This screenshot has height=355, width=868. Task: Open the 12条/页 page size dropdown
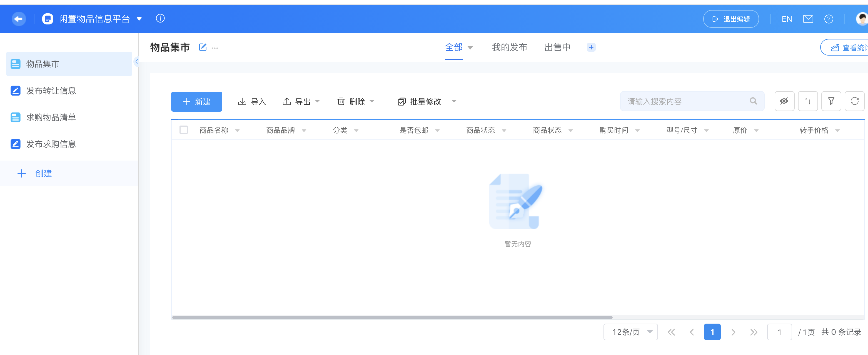point(630,332)
